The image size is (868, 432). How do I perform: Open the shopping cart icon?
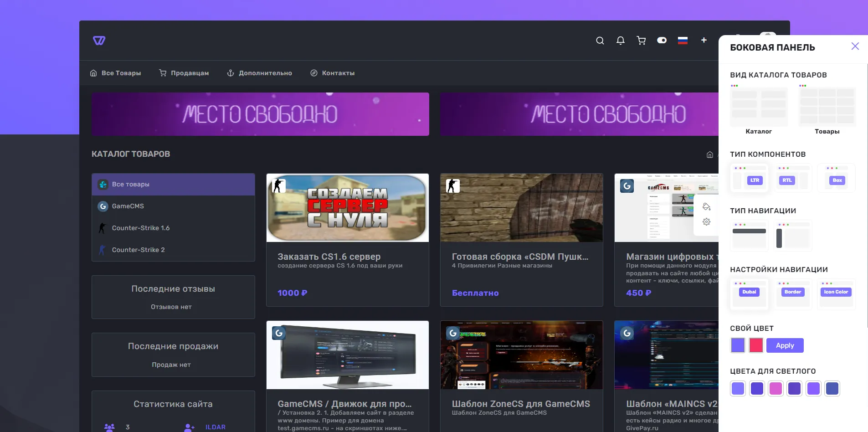click(x=641, y=41)
